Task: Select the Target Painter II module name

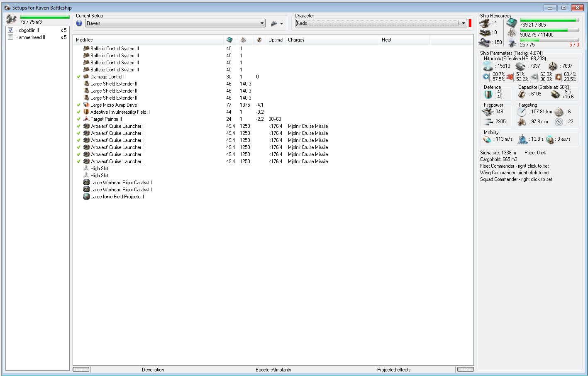Action: (106, 119)
